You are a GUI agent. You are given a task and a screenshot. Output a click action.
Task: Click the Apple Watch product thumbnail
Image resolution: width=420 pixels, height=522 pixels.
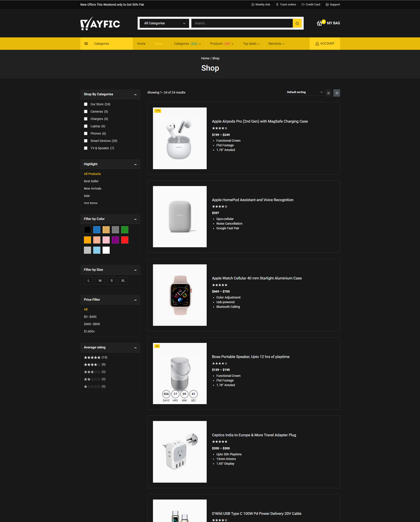tap(180, 295)
